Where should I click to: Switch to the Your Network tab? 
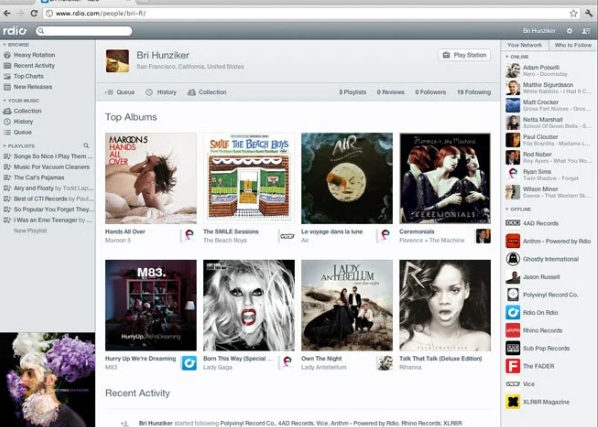pyautogui.click(x=524, y=45)
